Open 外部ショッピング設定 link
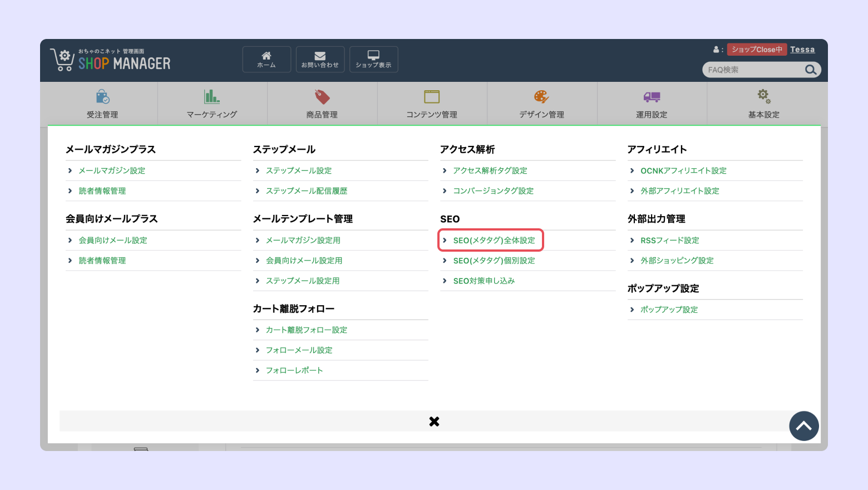 coord(677,261)
